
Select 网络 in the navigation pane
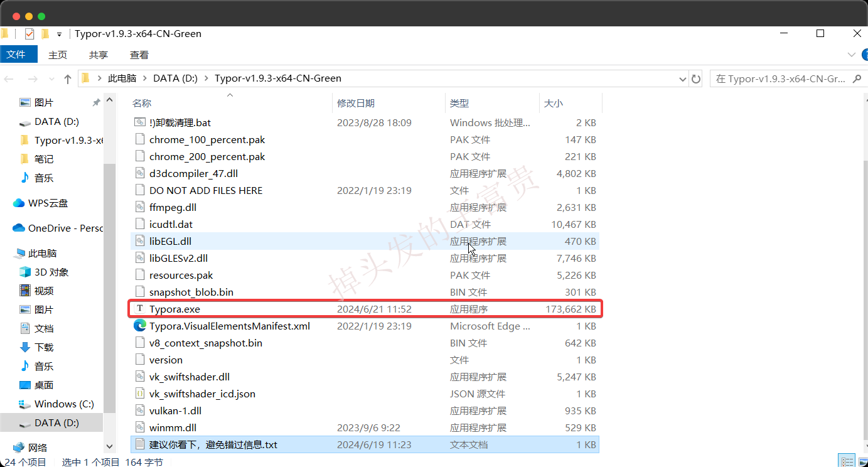tap(30, 448)
